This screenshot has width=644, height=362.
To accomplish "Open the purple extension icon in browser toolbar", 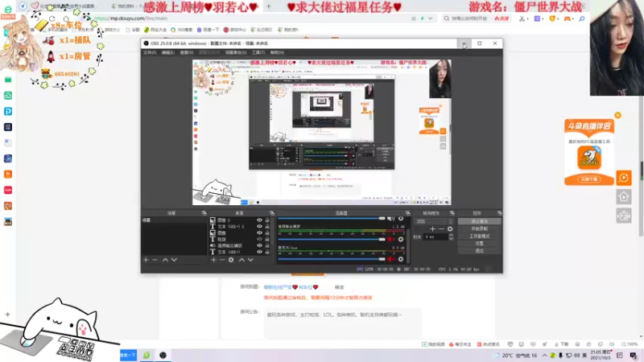I will [x=537, y=19].
